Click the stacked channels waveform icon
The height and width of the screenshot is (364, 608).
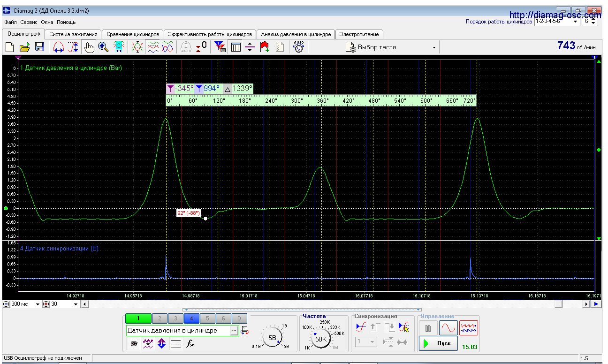pos(153,47)
